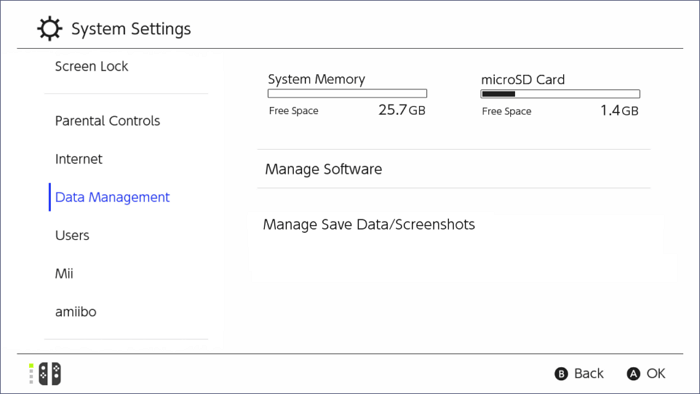Click Free Space label under System Memory
Image resolution: width=700 pixels, height=394 pixels.
pos(293,111)
